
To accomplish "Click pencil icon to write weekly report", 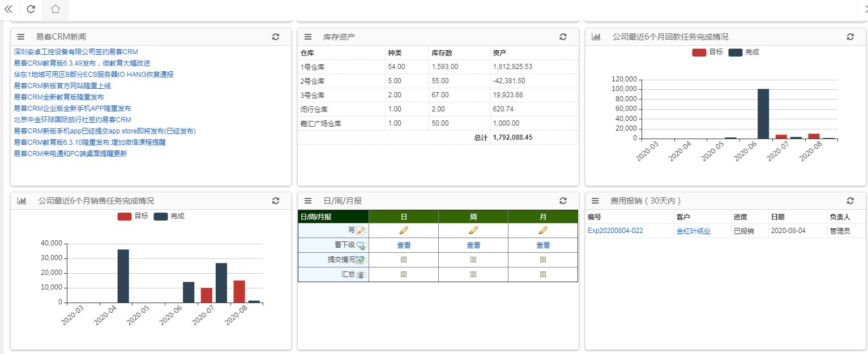I will [x=473, y=230].
